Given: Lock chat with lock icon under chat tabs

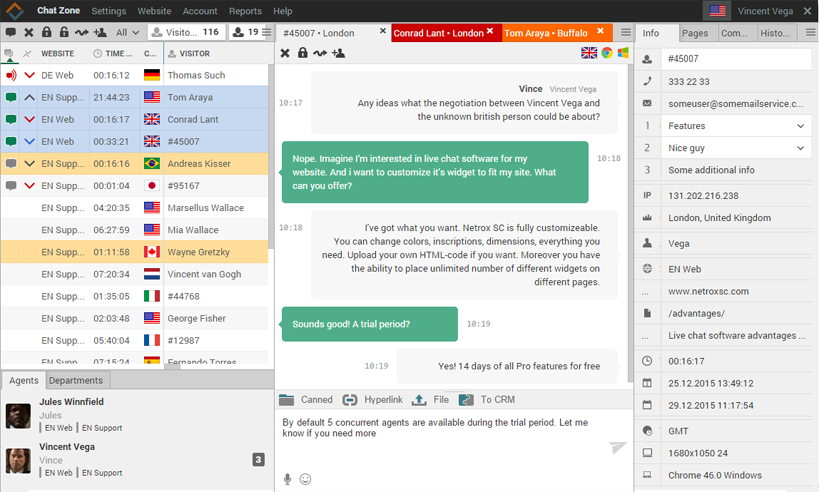Looking at the screenshot, I should click(x=302, y=53).
